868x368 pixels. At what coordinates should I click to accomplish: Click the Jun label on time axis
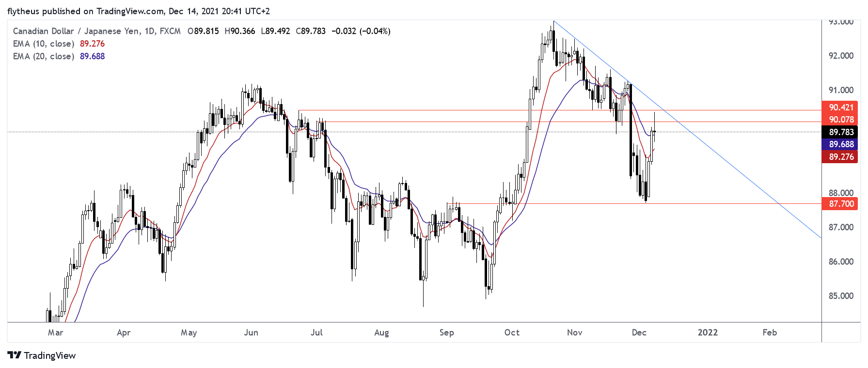[x=251, y=333]
